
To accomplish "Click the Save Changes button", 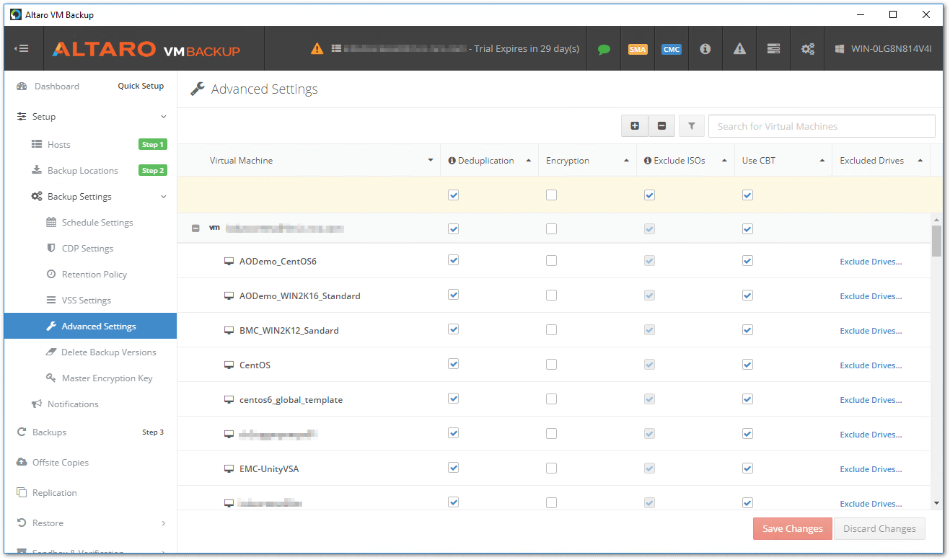I will tap(793, 528).
